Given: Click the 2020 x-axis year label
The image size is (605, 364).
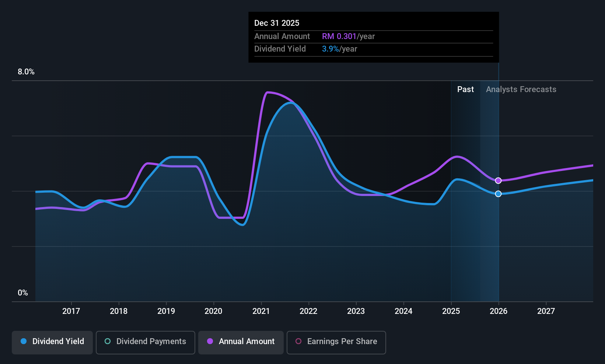Looking at the screenshot, I should tap(213, 311).
